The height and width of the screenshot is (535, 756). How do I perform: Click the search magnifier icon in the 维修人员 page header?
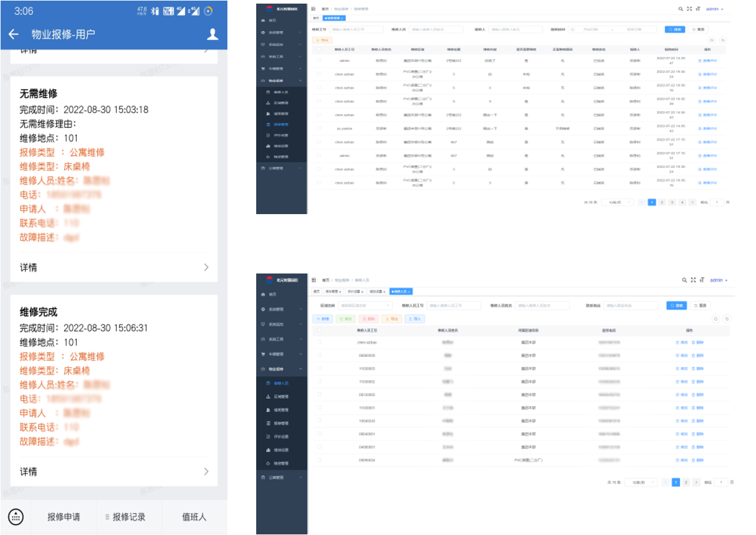[685, 280]
